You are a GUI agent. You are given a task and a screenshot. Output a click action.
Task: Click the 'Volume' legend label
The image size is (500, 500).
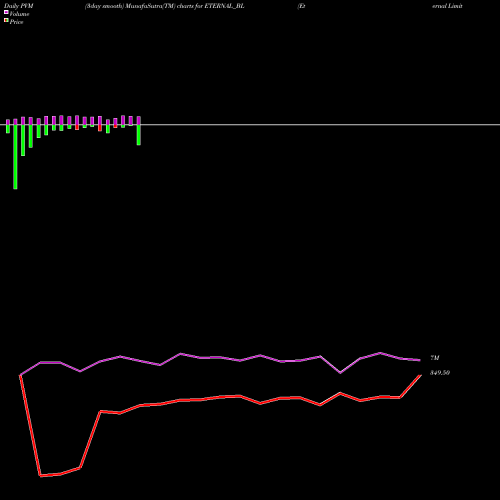click(19, 14)
